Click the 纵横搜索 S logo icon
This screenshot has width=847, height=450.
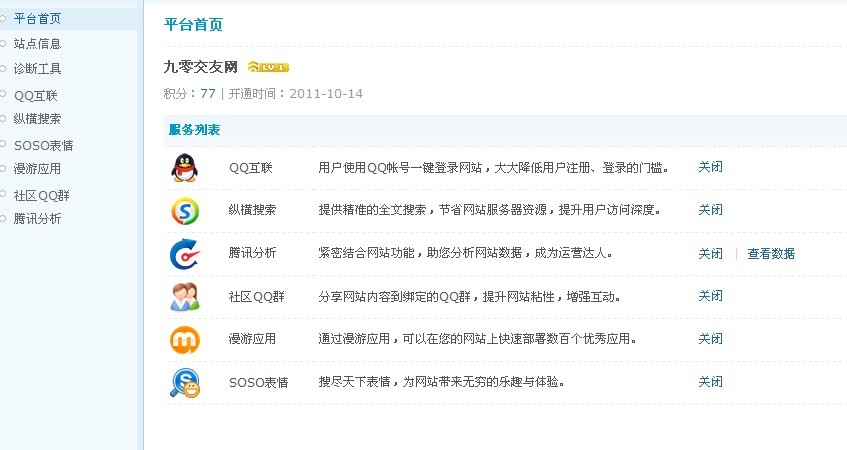[185, 211]
